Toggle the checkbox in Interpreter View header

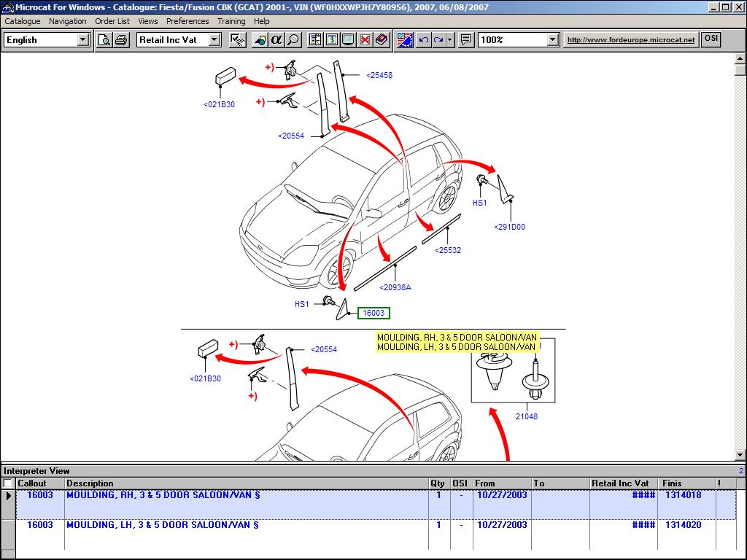click(8, 483)
